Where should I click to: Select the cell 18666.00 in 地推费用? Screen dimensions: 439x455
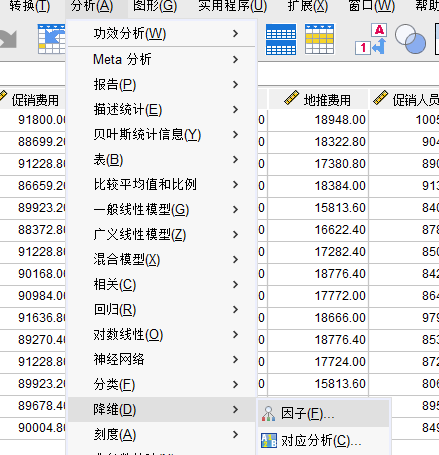tap(318, 318)
